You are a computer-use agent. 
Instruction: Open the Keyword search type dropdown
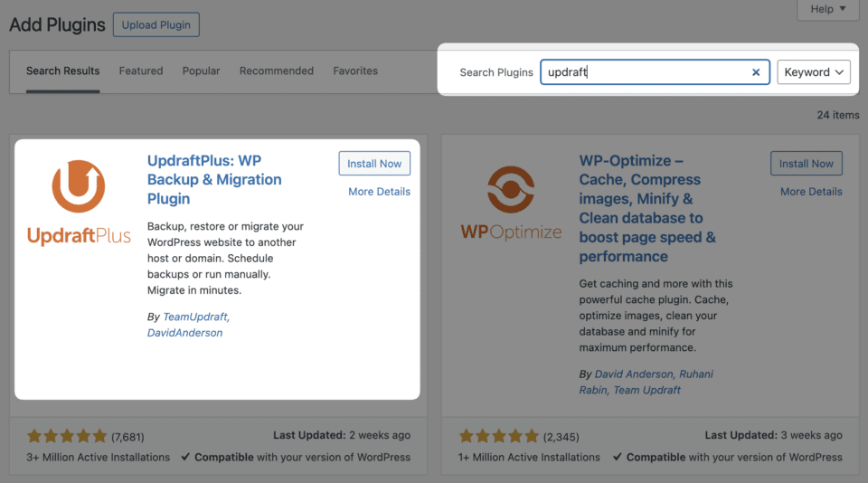813,72
